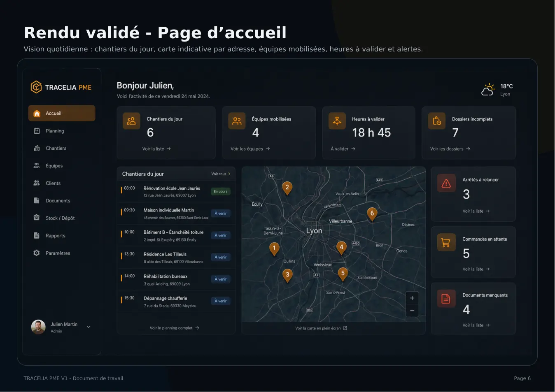
Task: Click the Clients group icon in sidebar
Action: point(37,183)
